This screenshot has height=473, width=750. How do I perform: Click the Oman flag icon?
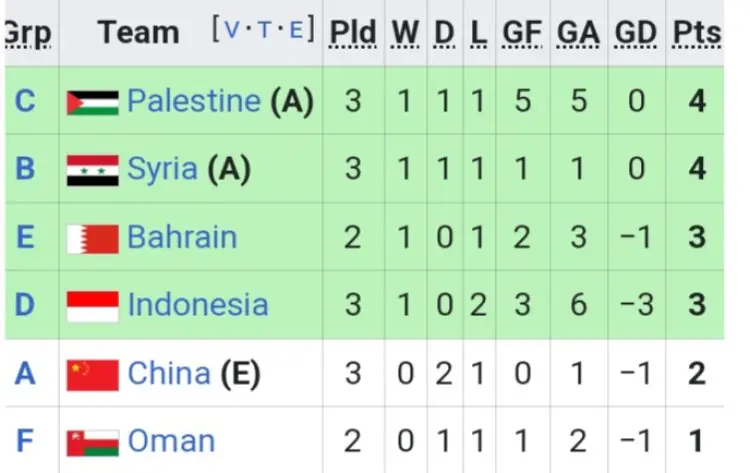(x=93, y=443)
